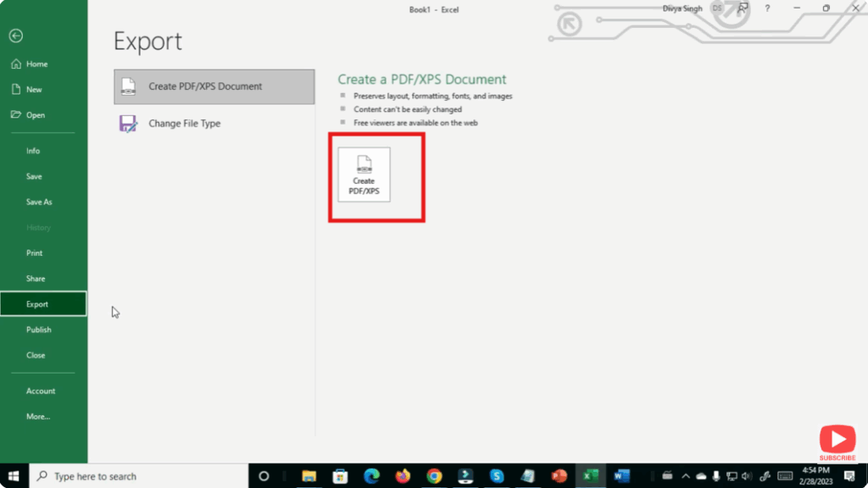Open Skype from the taskbar
This screenshot has height=488, width=868.
[496, 476]
